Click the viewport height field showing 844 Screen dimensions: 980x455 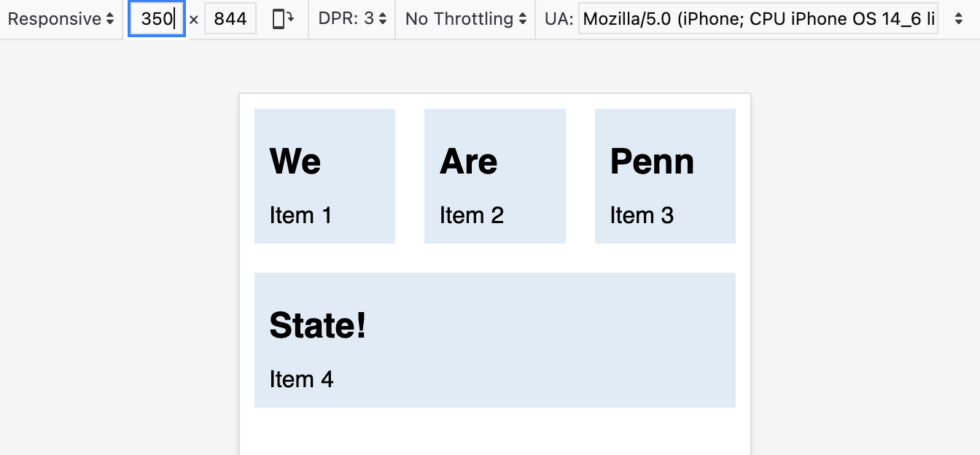pos(230,19)
